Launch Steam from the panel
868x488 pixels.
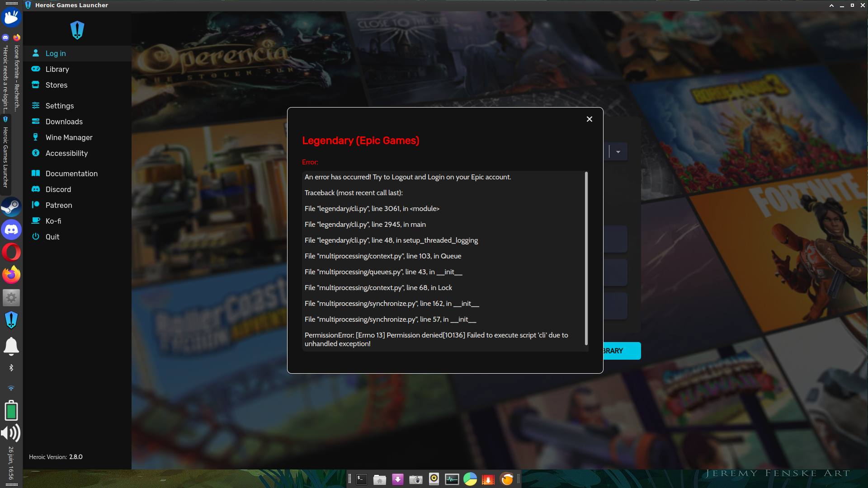(x=11, y=207)
